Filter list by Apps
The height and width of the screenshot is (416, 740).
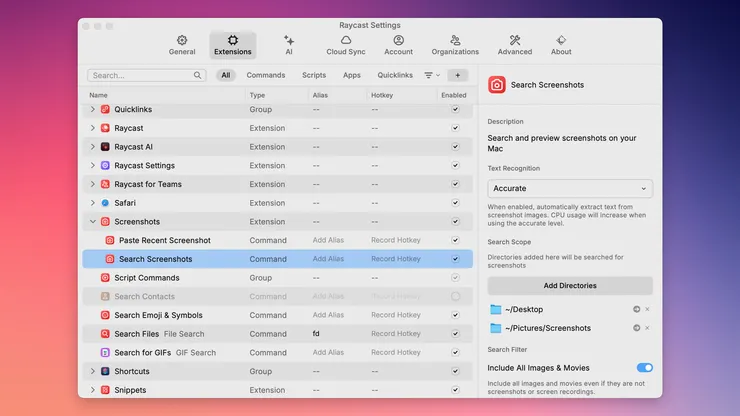tap(352, 75)
